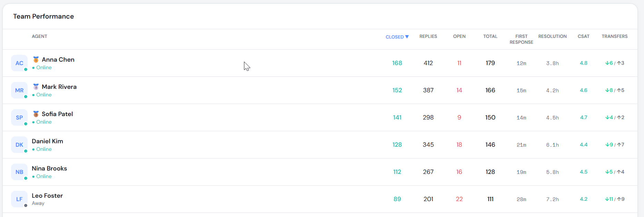Sort table by FIRST RESPONSE column

pyautogui.click(x=521, y=39)
